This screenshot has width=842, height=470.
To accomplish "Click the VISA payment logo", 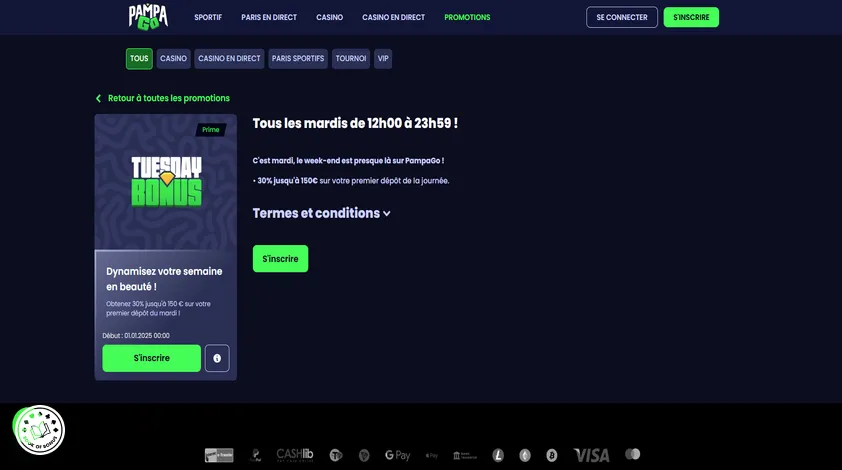I will [591, 455].
